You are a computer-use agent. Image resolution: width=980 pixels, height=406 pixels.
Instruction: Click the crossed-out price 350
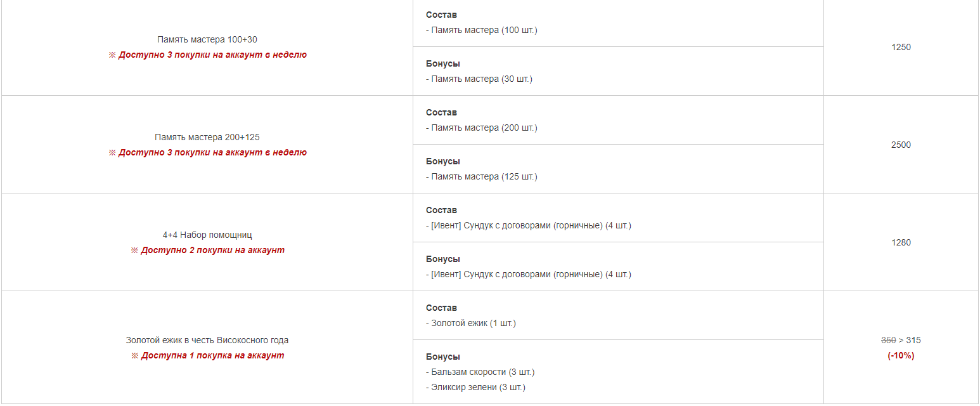tap(888, 340)
